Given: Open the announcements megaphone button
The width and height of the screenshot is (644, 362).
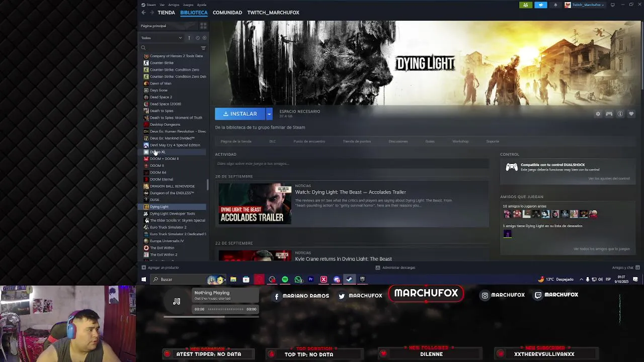Looking at the screenshot, I should click(541, 5).
